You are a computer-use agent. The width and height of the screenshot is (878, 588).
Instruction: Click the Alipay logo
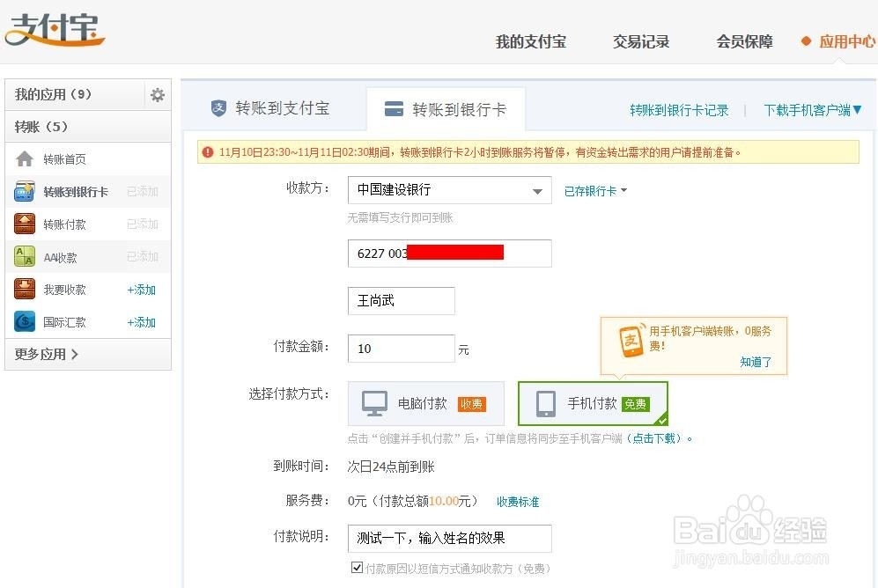55,29
